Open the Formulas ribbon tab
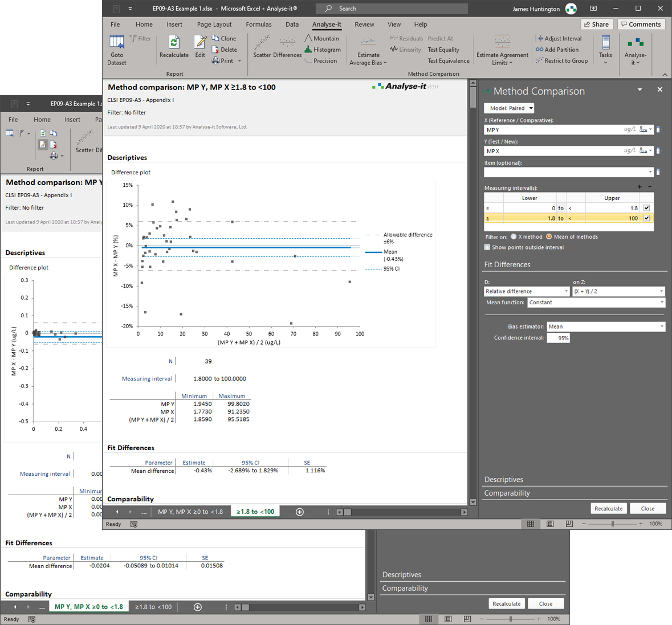This screenshot has width=672, height=625. (258, 24)
